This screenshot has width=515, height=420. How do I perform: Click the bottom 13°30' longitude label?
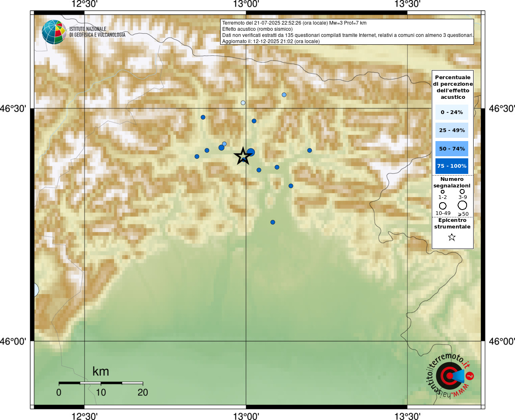tap(407, 416)
